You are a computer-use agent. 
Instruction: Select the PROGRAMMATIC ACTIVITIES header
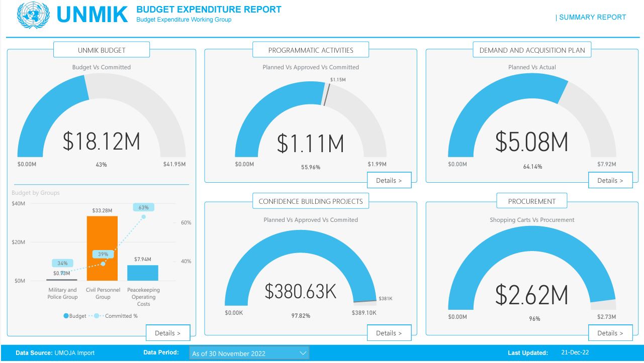[311, 50]
